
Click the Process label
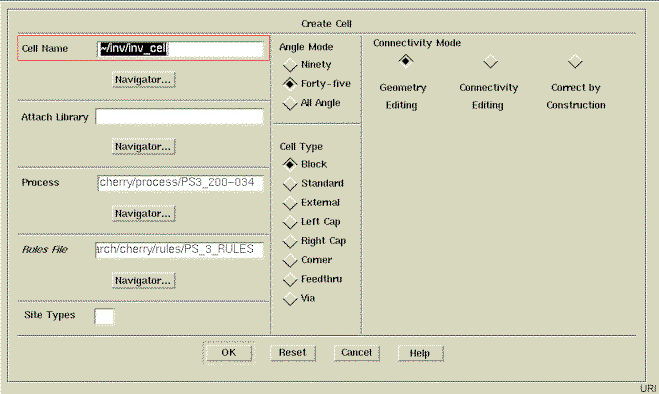click(x=40, y=182)
